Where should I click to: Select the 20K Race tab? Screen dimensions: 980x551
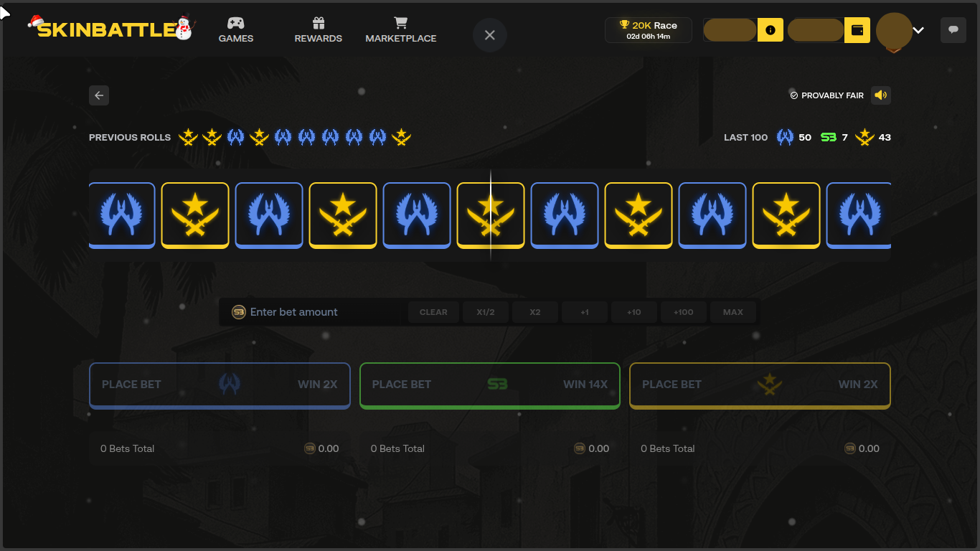[x=648, y=29]
